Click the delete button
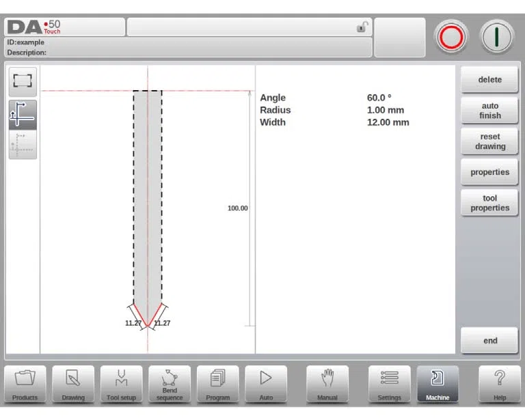Viewport: 525px width, 420px height. tap(489, 80)
